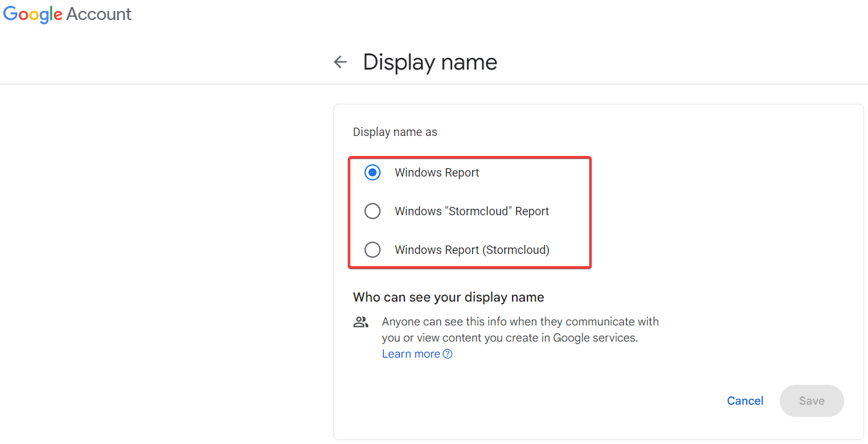Click the "Anyone can see this info" description
This screenshot has height=444, width=868.
520,329
